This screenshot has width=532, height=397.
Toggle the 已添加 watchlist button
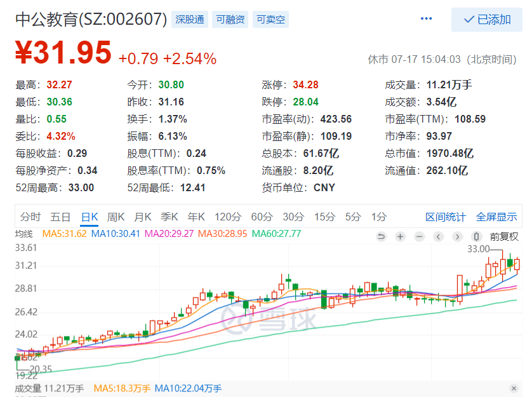[x=487, y=20]
